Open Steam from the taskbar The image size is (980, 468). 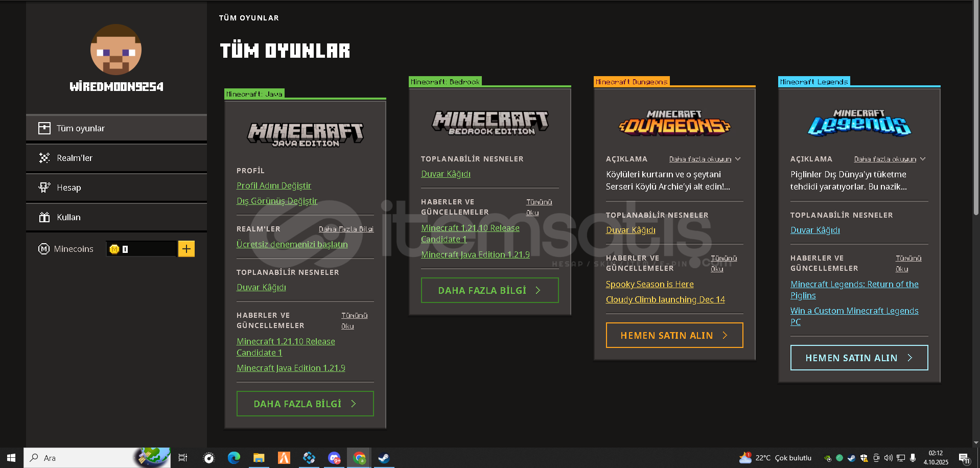(x=384, y=458)
